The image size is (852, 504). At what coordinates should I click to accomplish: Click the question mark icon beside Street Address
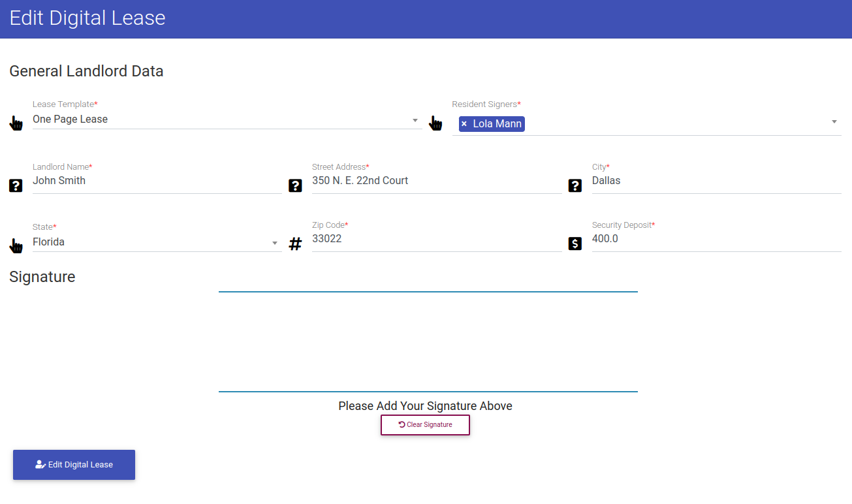[x=295, y=186]
